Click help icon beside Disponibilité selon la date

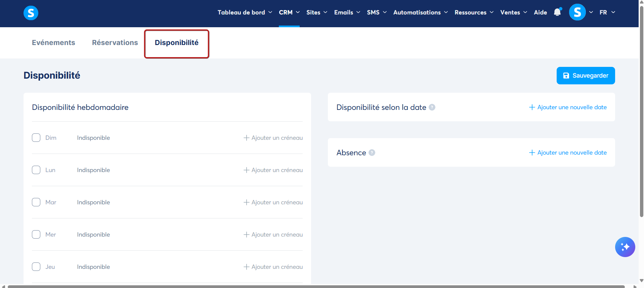pyautogui.click(x=432, y=107)
